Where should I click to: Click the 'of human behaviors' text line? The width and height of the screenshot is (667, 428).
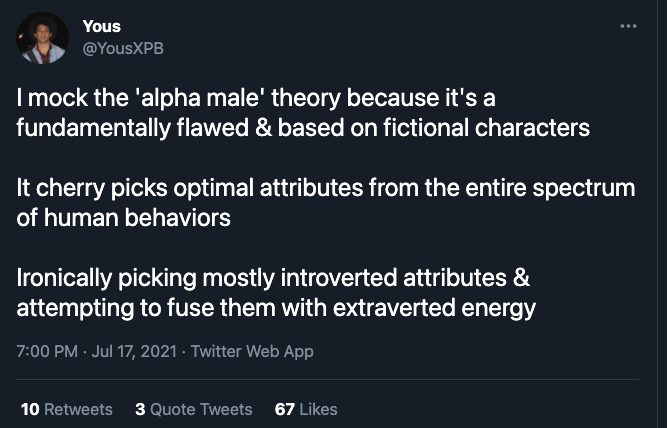pos(124,218)
